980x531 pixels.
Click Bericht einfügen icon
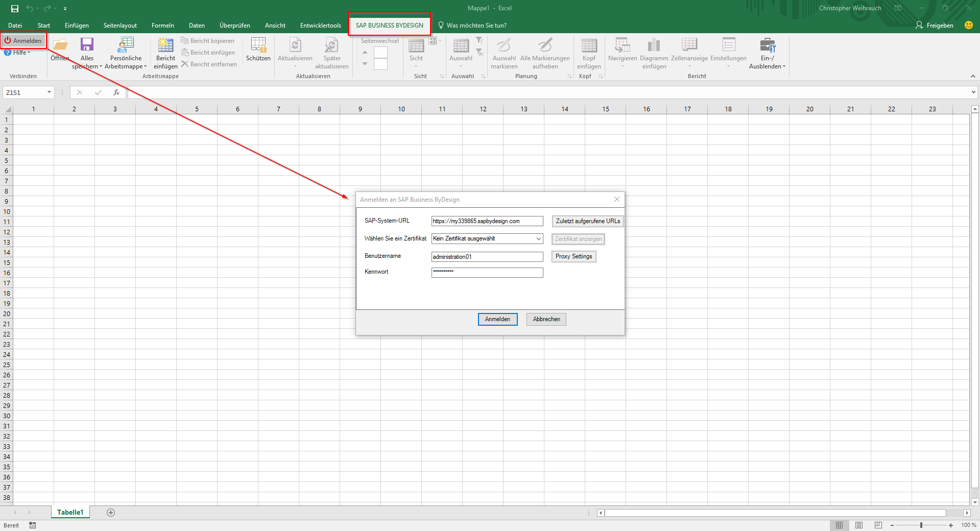click(165, 45)
